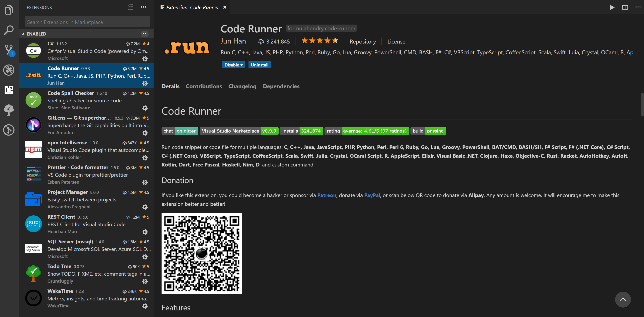
Task: Switch to the Dependencies tab
Action: pyautogui.click(x=281, y=86)
